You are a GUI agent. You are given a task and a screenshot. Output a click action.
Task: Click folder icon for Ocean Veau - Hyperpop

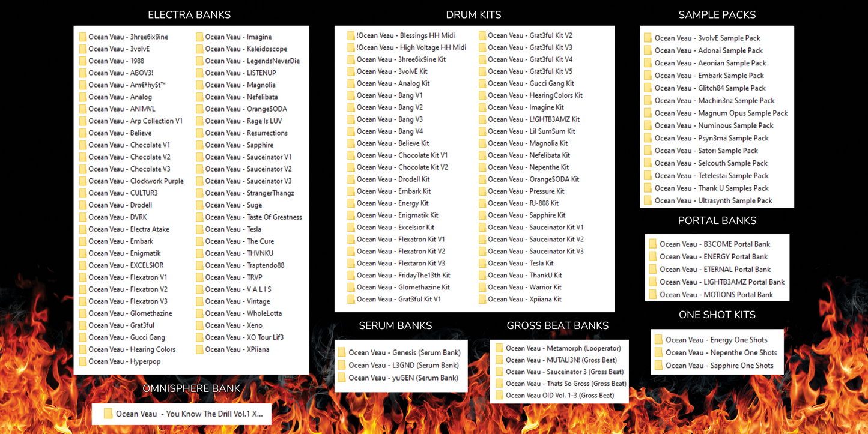tap(83, 361)
